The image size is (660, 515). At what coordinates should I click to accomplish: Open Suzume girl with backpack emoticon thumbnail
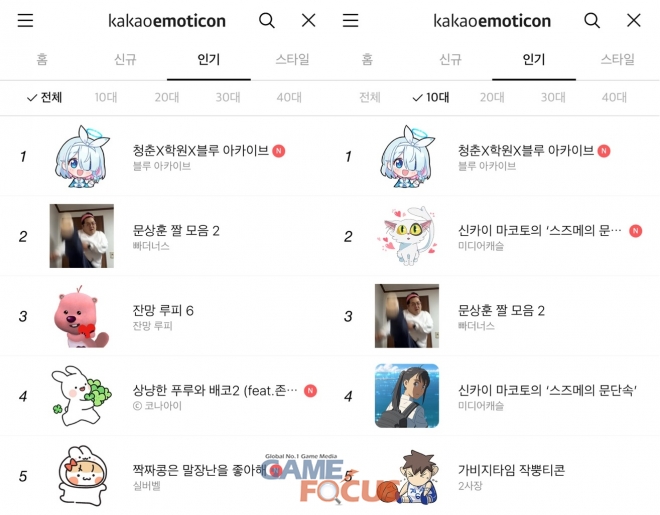coord(407,396)
